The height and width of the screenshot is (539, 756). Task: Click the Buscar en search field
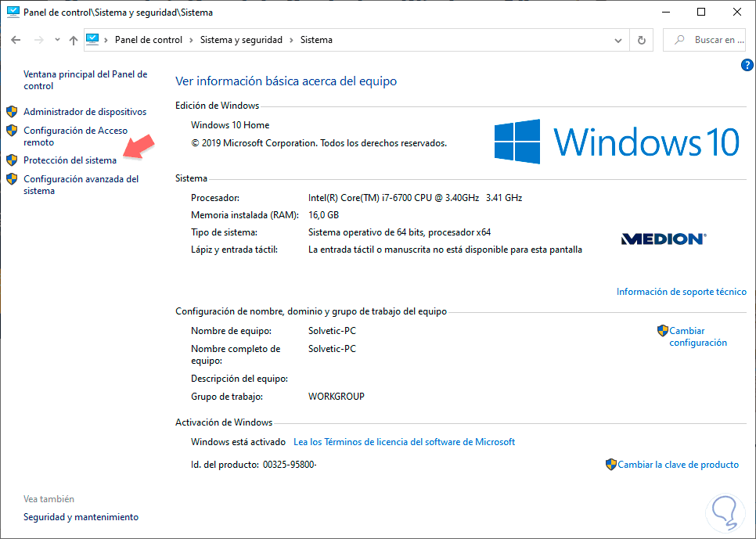pyautogui.click(x=704, y=40)
